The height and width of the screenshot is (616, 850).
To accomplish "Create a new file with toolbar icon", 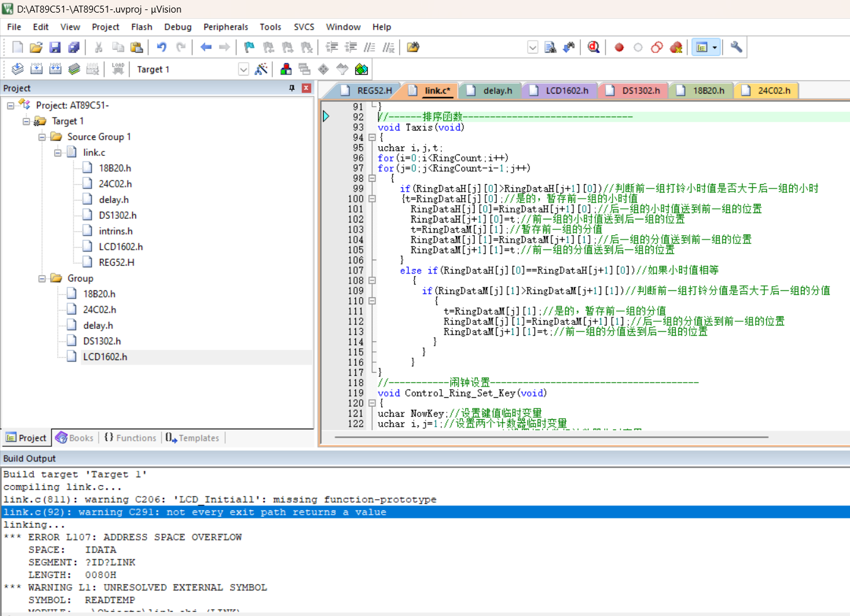I will click(x=18, y=47).
